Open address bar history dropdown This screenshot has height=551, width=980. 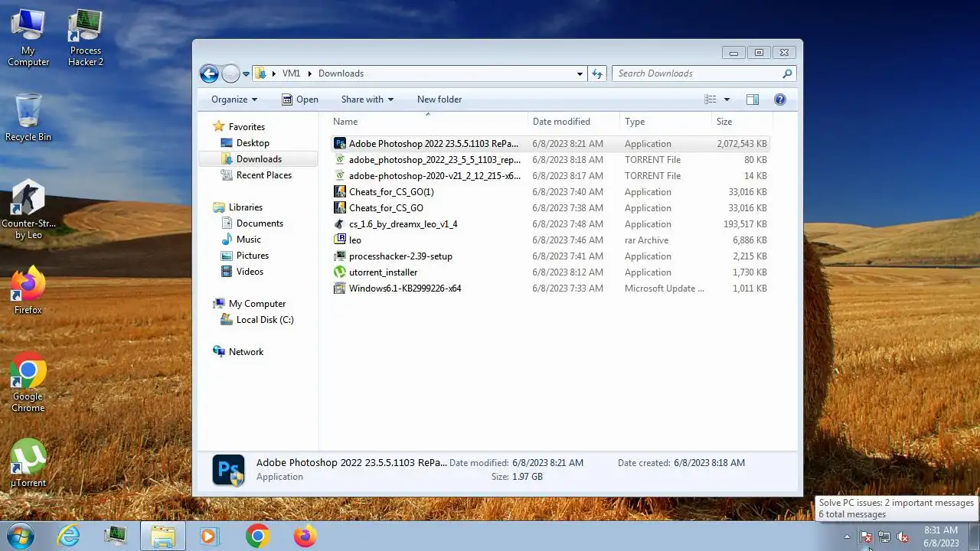tap(580, 73)
